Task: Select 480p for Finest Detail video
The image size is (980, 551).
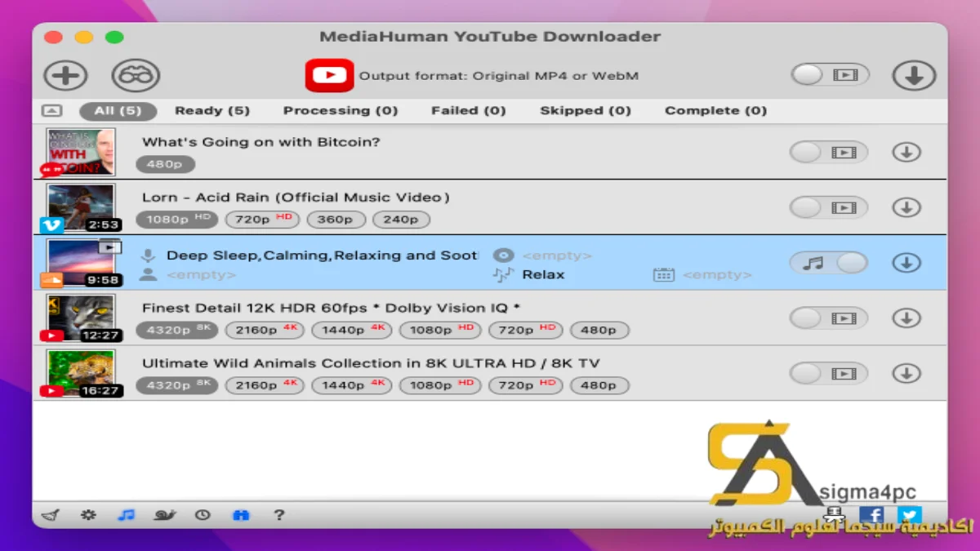Action: pos(599,331)
